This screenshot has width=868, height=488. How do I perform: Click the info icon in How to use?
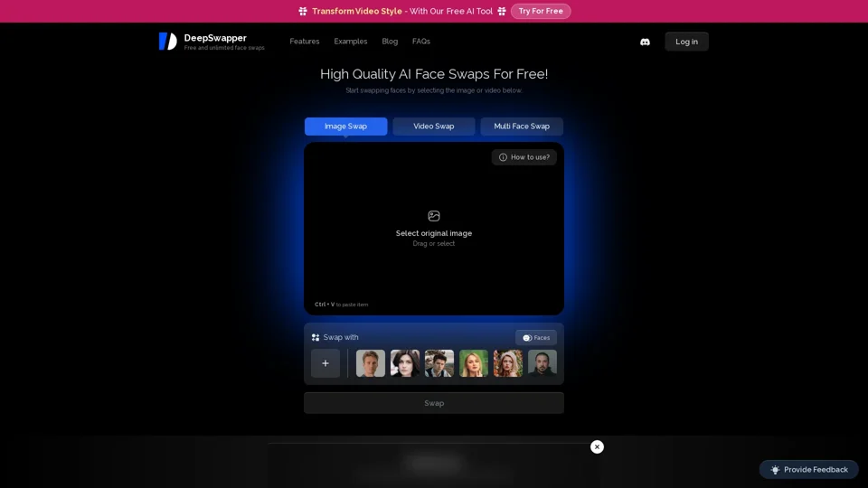(x=504, y=157)
